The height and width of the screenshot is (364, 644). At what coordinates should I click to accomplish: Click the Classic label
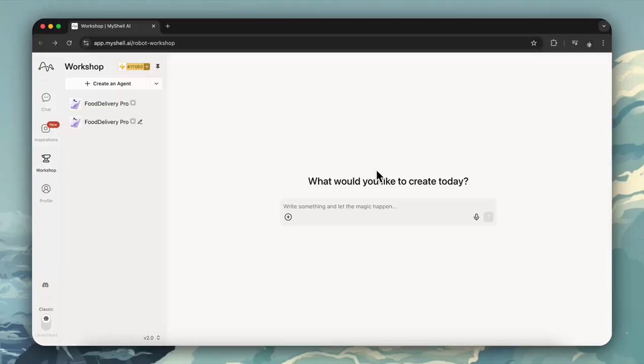[46, 309]
